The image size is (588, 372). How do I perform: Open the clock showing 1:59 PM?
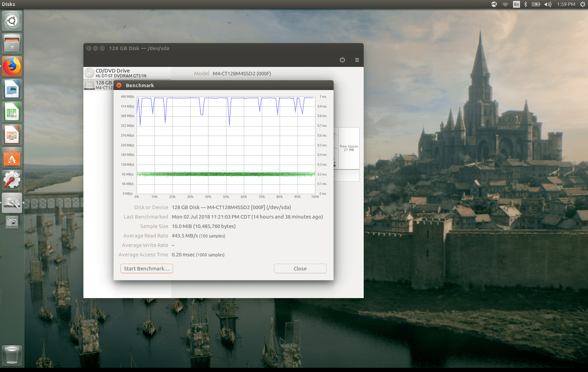tap(566, 4)
